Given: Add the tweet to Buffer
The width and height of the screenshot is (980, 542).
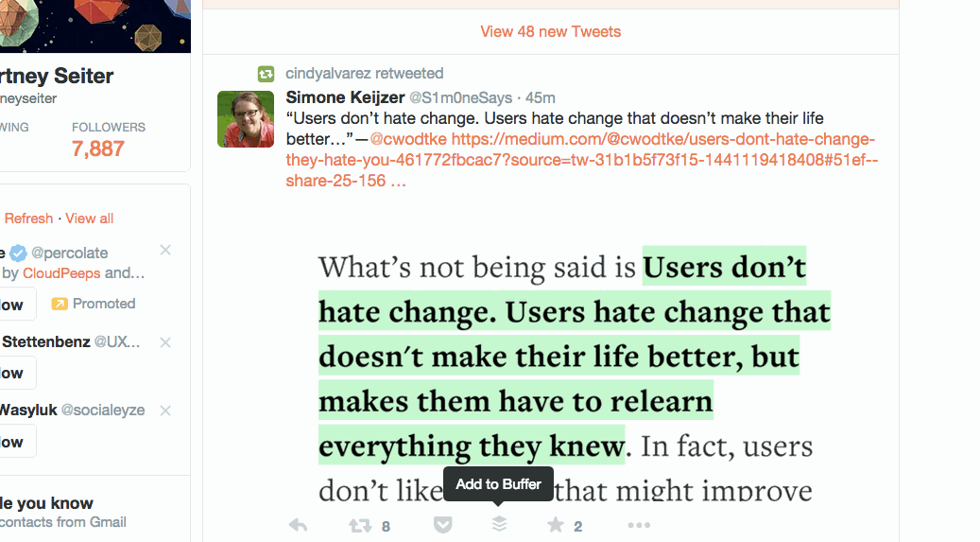Looking at the screenshot, I should pyautogui.click(x=499, y=524).
